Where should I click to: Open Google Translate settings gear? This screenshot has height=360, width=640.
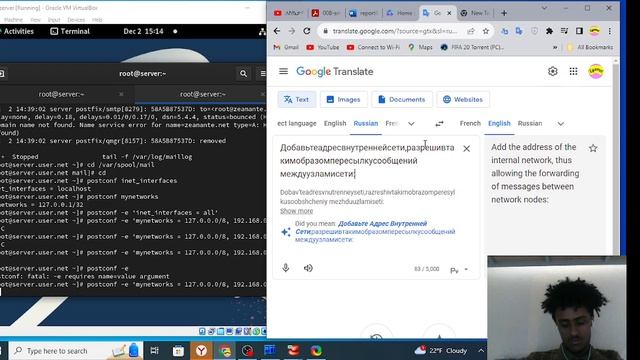[x=553, y=71]
